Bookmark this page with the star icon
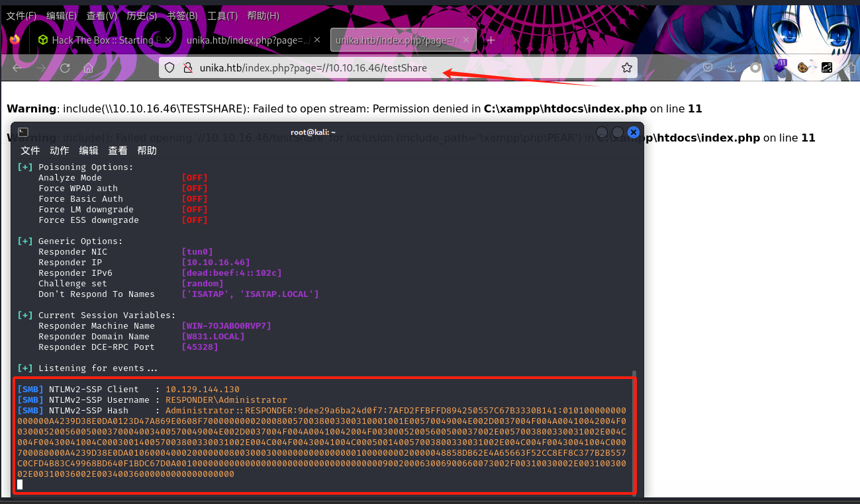 tap(626, 67)
